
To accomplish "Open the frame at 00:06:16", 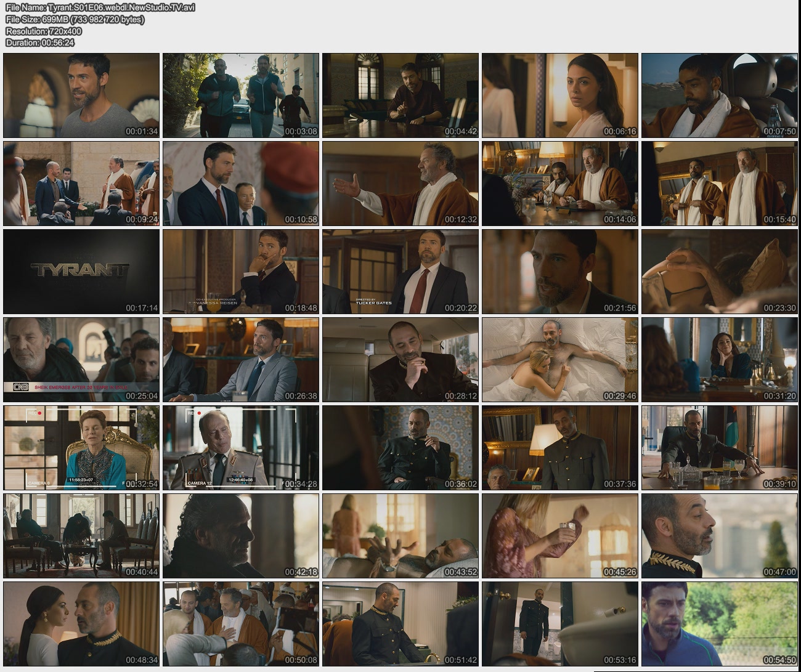I will [x=559, y=95].
